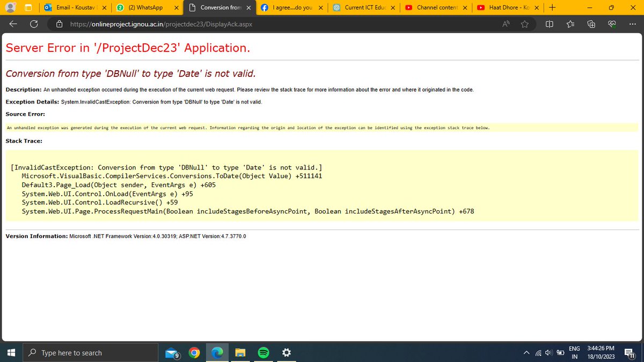Open the tab actions menu icon
Image resolution: width=644 pixels, height=362 pixels.
(28, 8)
